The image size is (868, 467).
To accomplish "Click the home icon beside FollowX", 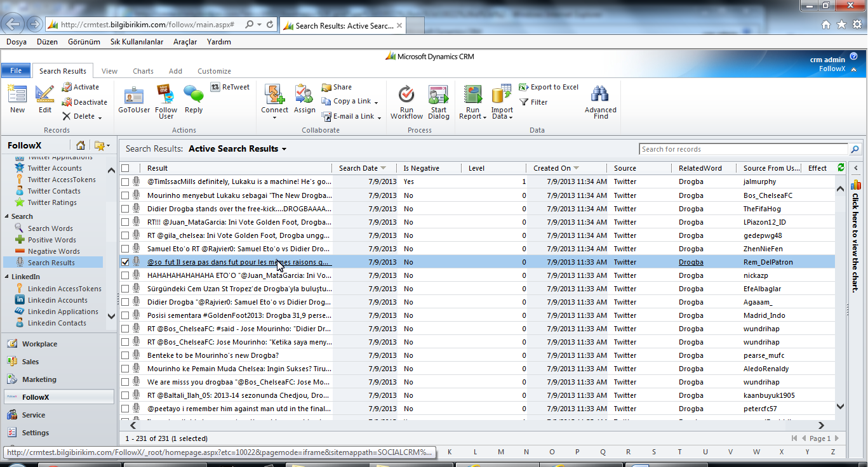I will click(81, 145).
